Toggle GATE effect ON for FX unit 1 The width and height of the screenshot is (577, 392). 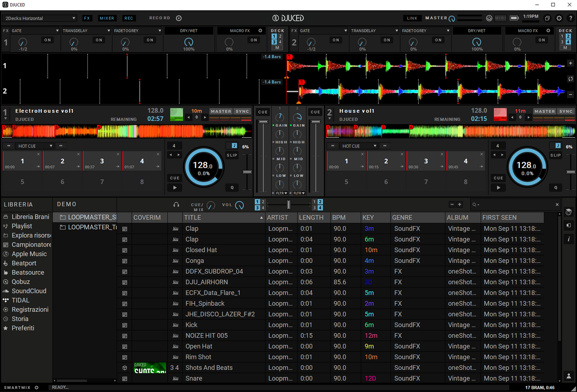[48, 40]
